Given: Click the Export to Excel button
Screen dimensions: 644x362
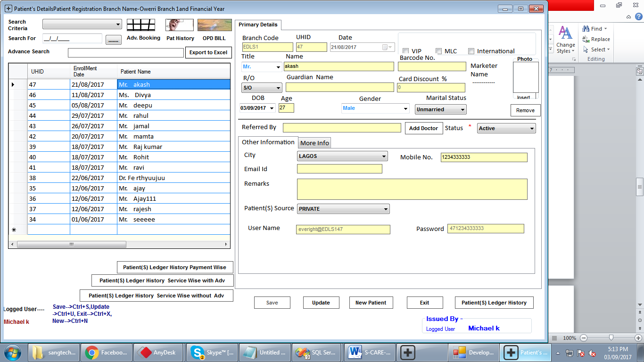Looking at the screenshot, I should point(208,52).
